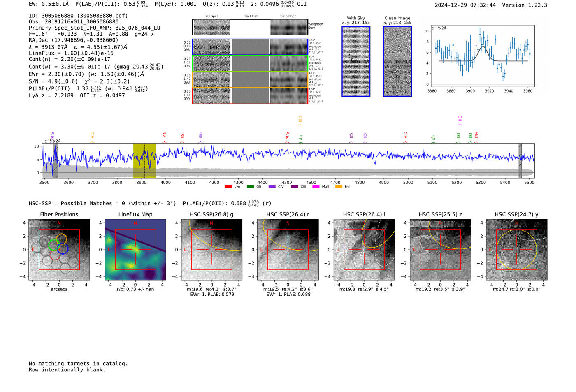Click the 'EWr: 1. PLAE: 0.579' caption
Screen dimensions: 576x392
click(212, 294)
